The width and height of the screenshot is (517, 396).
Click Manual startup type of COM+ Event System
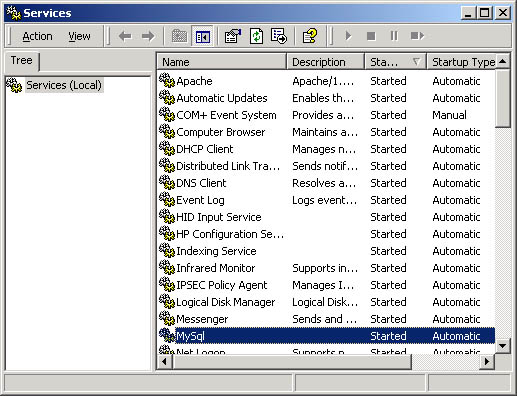449,115
